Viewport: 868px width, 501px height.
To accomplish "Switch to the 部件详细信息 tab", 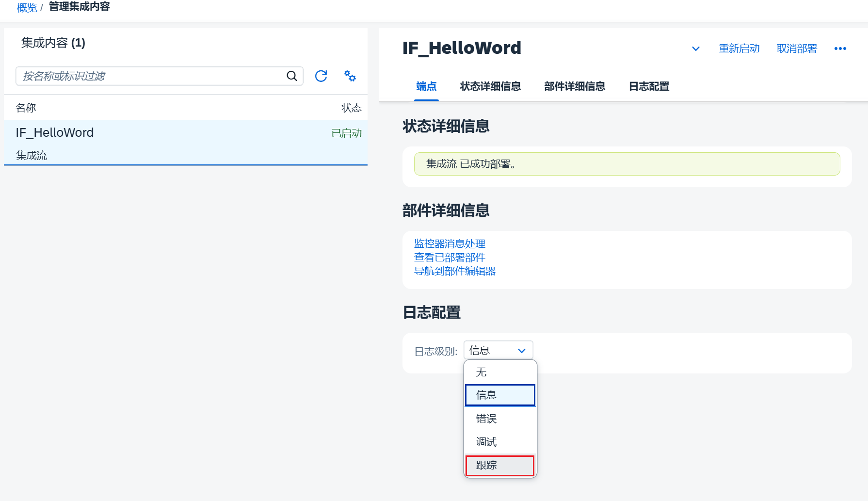I will click(574, 86).
